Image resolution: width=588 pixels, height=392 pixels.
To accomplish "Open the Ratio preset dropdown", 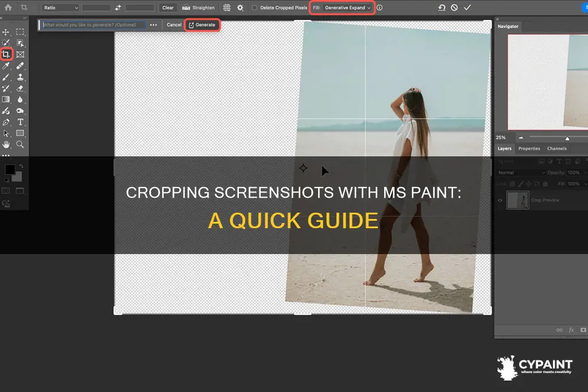I will (x=61, y=7).
